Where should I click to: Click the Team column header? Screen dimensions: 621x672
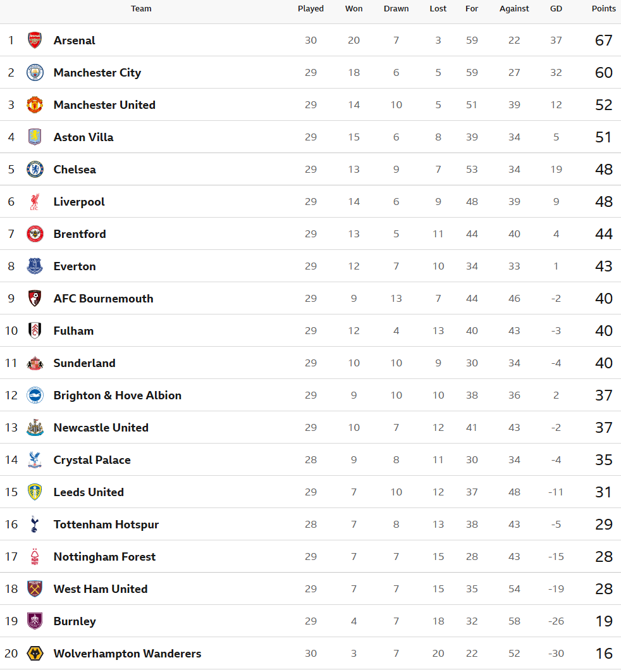[141, 9]
